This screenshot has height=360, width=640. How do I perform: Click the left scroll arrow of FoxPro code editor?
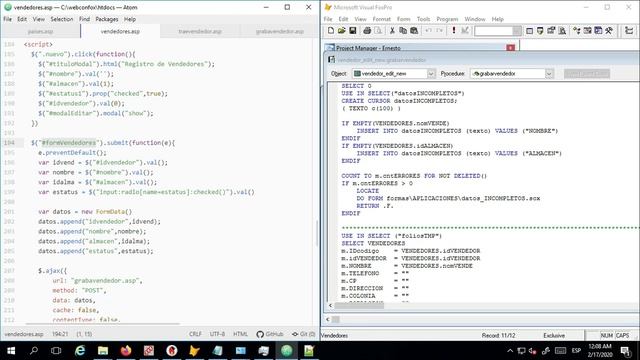coord(330,305)
